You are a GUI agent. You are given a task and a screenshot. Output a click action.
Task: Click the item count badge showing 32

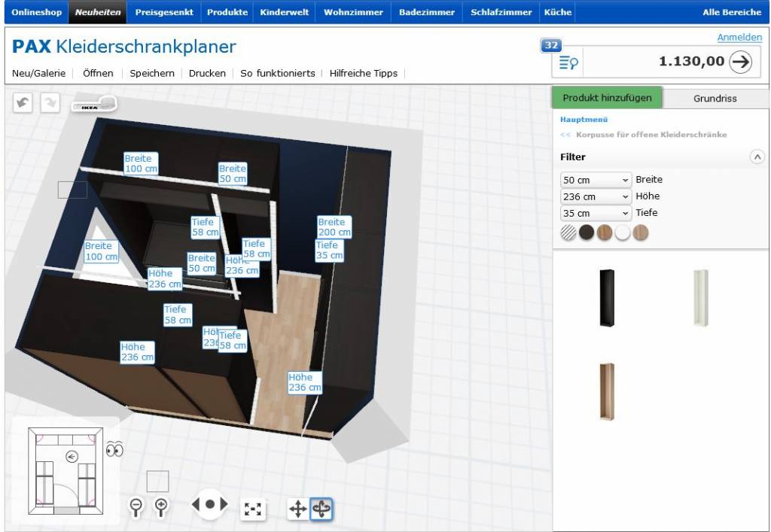[x=551, y=45]
